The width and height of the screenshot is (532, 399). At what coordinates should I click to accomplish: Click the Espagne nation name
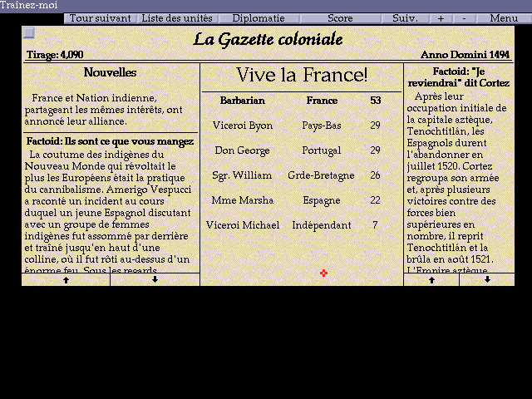pos(322,200)
